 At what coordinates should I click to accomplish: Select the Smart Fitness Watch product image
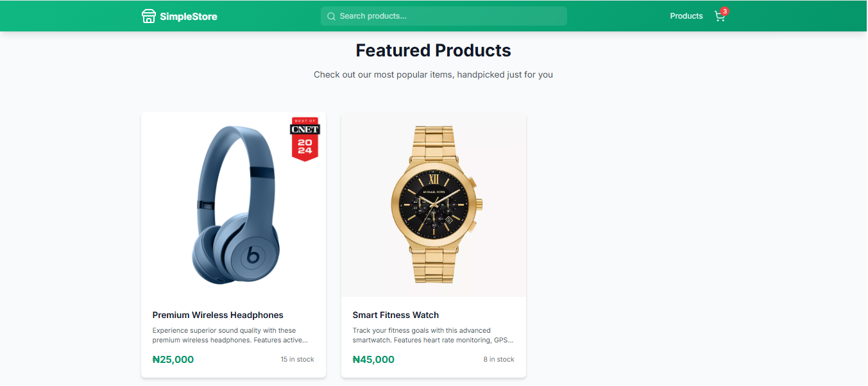tap(433, 204)
